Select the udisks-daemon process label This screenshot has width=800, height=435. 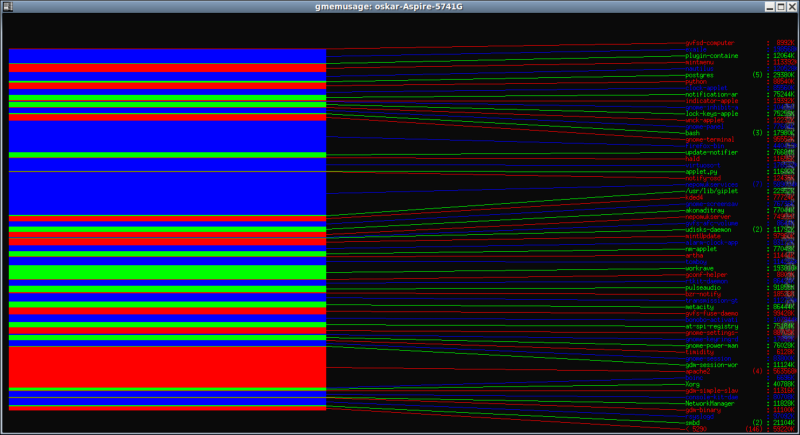tap(708, 230)
